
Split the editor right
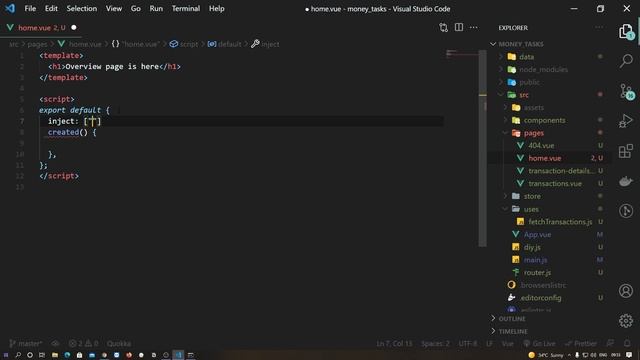(x=459, y=27)
